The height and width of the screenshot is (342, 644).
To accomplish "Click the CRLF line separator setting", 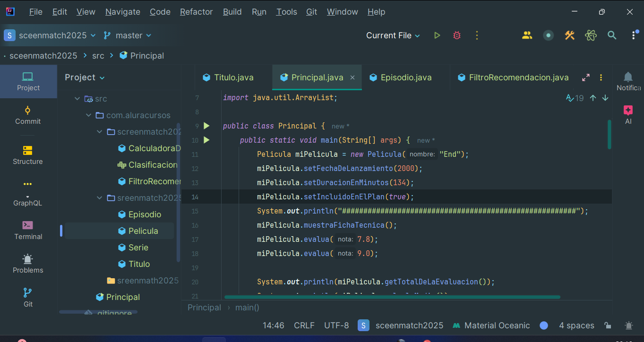I will 304,325.
